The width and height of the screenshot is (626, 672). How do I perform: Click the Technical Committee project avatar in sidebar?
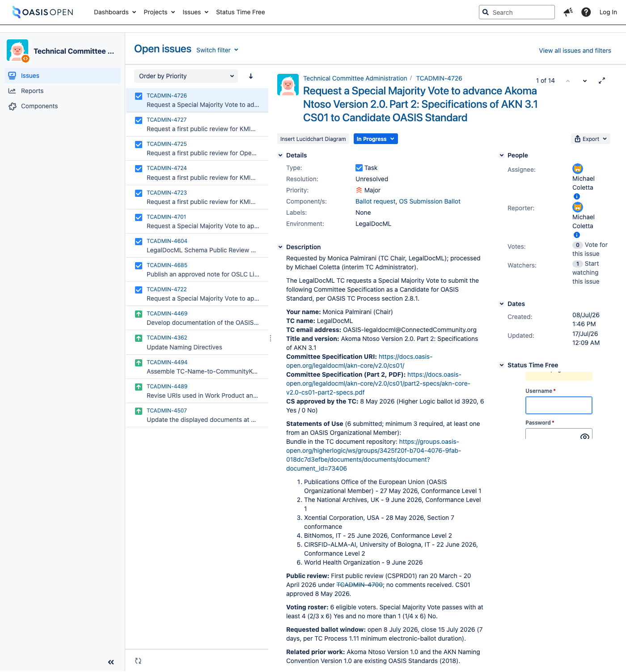click(x=17, y=50)
